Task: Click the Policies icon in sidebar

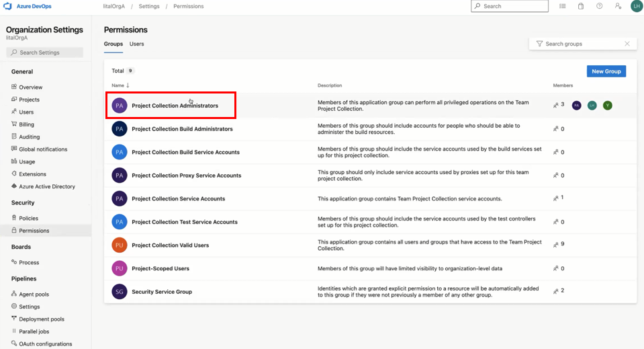Action: [14, 217]
